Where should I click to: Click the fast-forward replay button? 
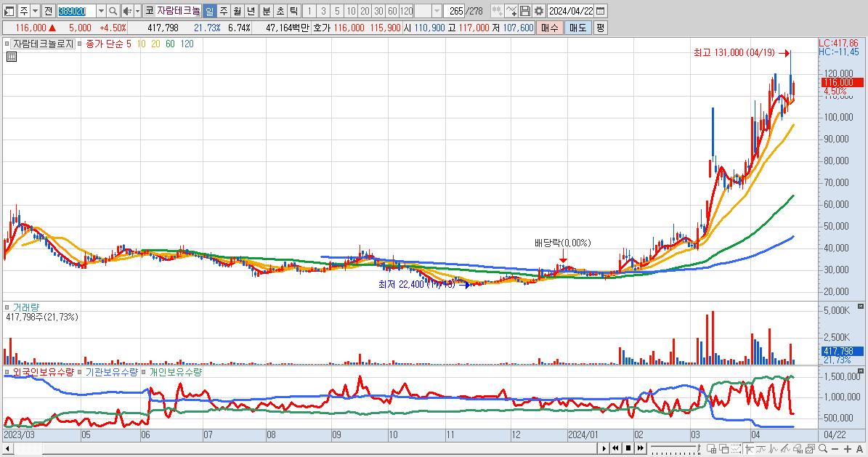click(641, 448)
